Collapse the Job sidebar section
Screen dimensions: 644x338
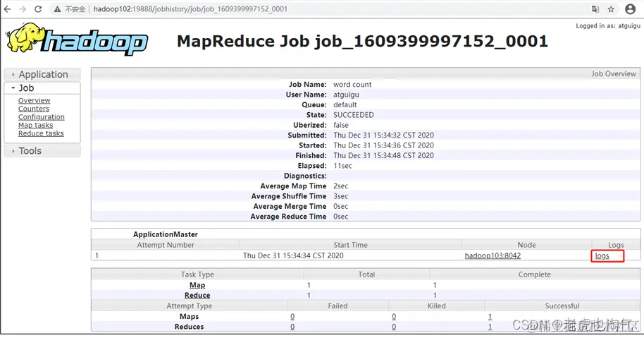click(42, 88)
